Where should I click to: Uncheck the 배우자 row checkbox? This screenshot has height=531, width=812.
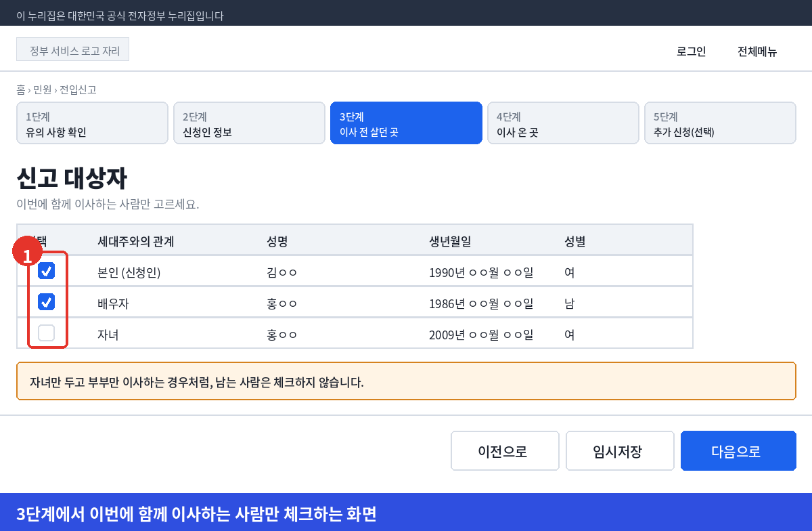click(x=46, y=302)
